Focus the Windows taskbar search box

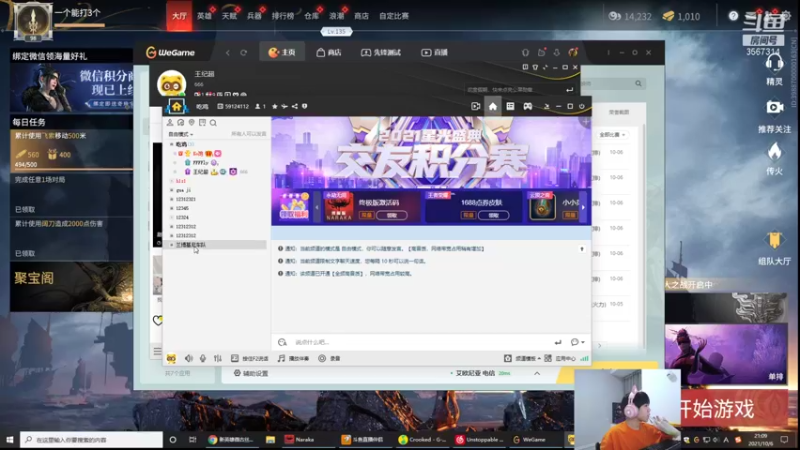click(91, 439)
